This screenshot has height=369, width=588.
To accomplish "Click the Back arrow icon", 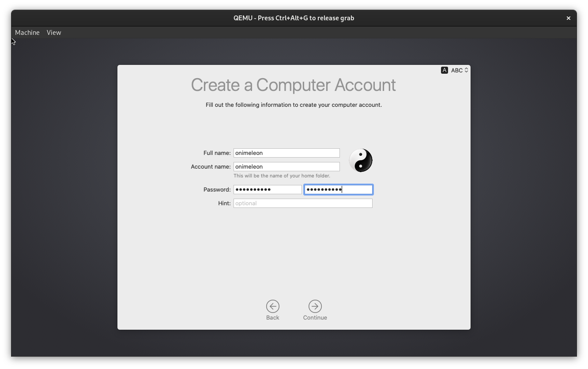I will [x=272, y=306].
